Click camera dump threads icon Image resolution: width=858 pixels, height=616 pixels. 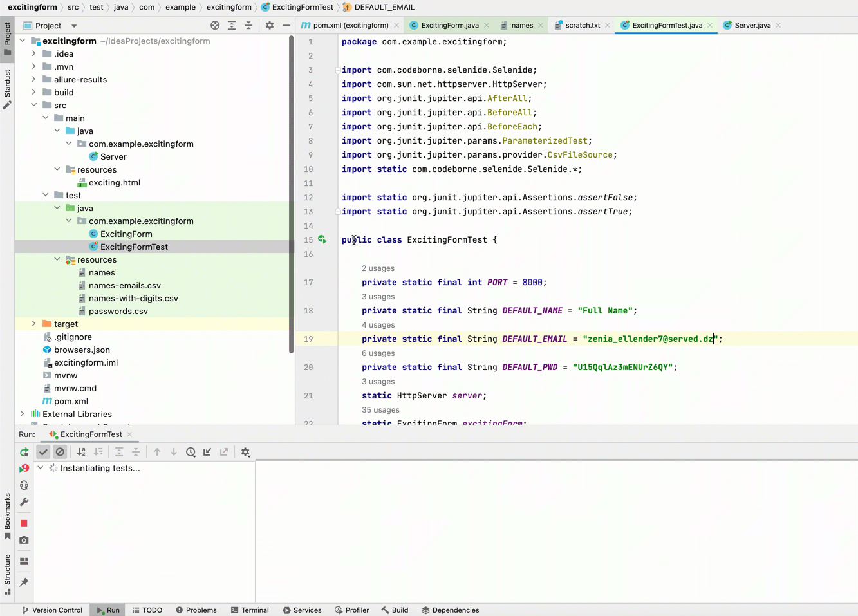[24, 540]
